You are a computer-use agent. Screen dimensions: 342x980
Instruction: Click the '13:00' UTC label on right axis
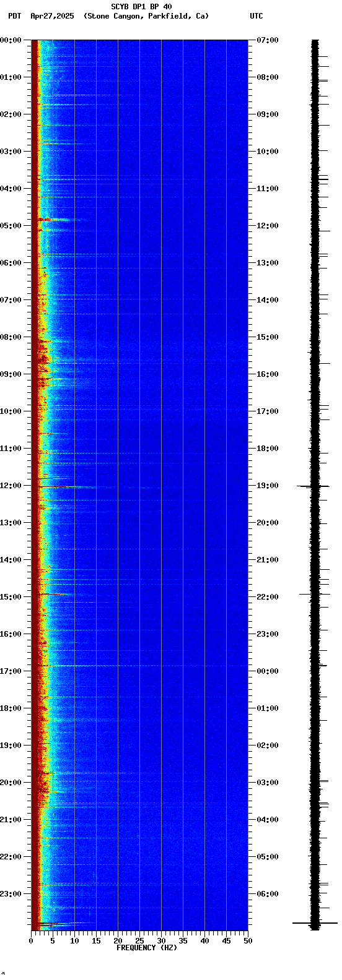268,263
